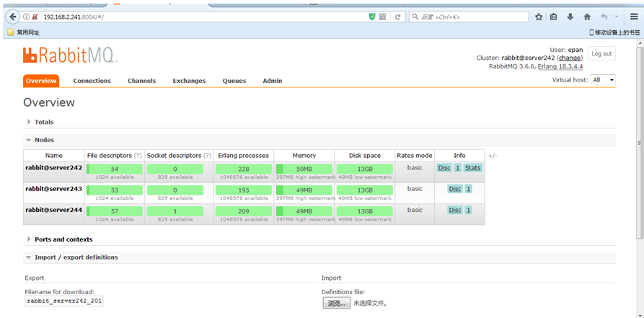Click the page vertical scrollbar

coord(640,143)
